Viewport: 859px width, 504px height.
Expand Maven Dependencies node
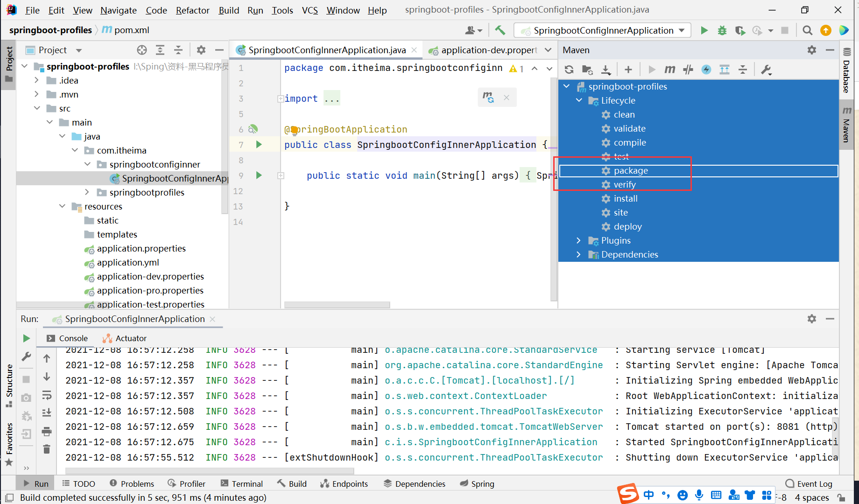(579, 254)
